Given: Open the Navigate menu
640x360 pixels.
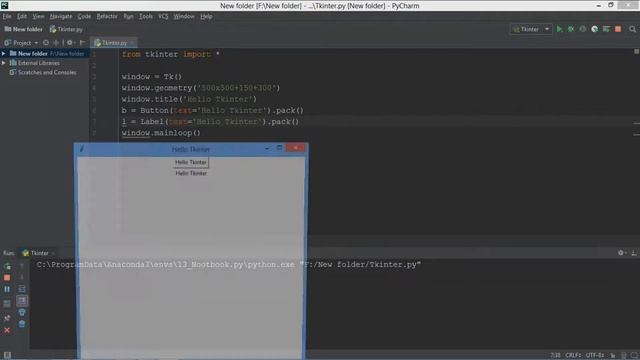Looking at the screenshot, I should 61,16.
